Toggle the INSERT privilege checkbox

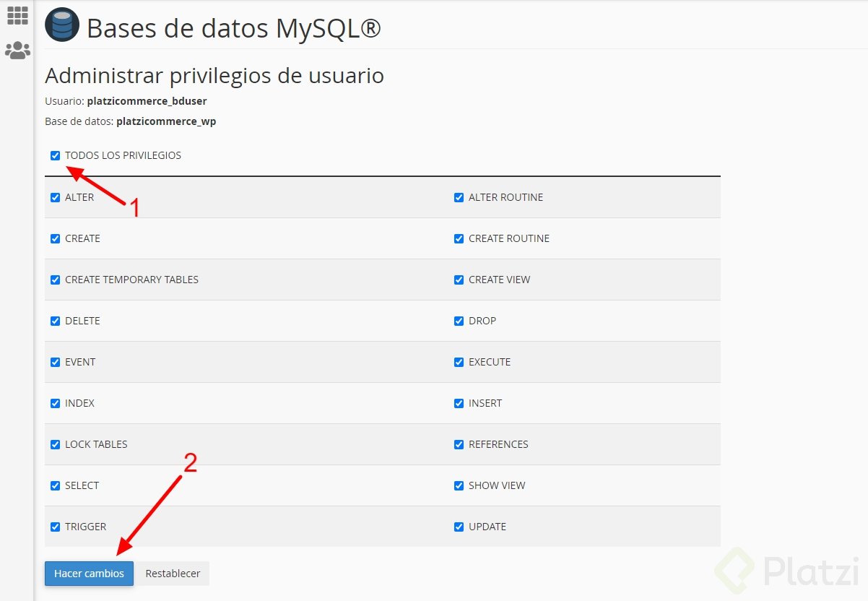tap(459, 403)
